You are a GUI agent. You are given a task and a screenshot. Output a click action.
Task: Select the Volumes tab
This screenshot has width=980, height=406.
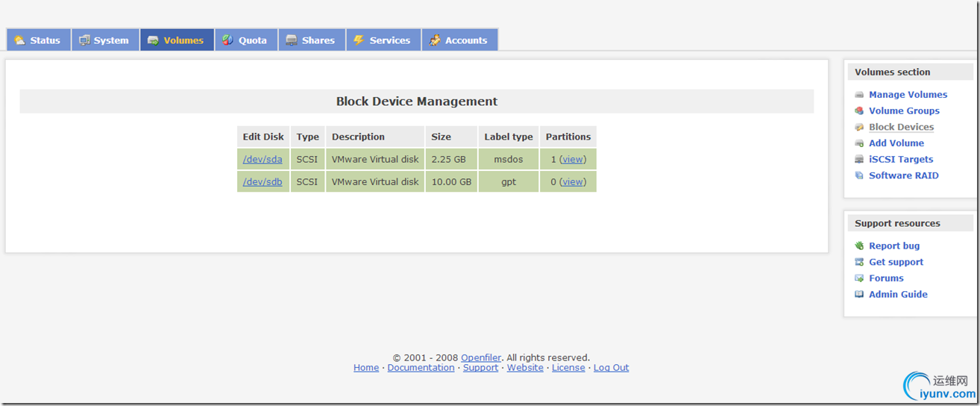click(177, 40)
